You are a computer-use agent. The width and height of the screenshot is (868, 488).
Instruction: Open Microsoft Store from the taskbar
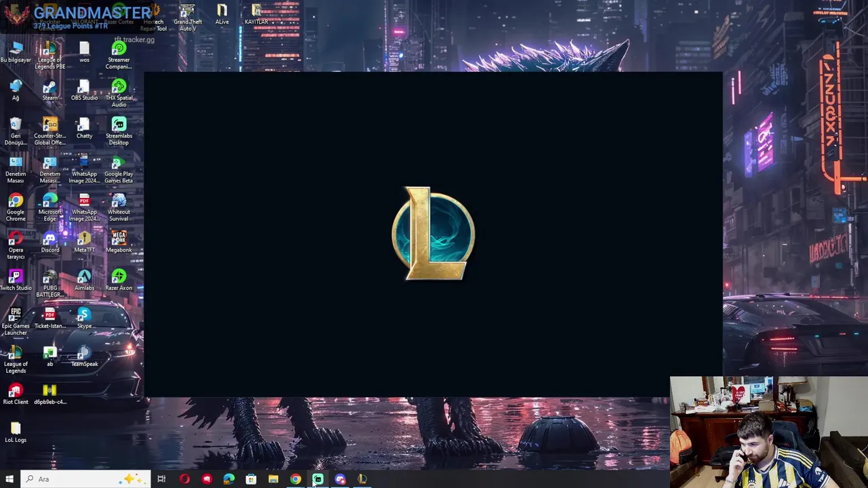pos(251,479)
